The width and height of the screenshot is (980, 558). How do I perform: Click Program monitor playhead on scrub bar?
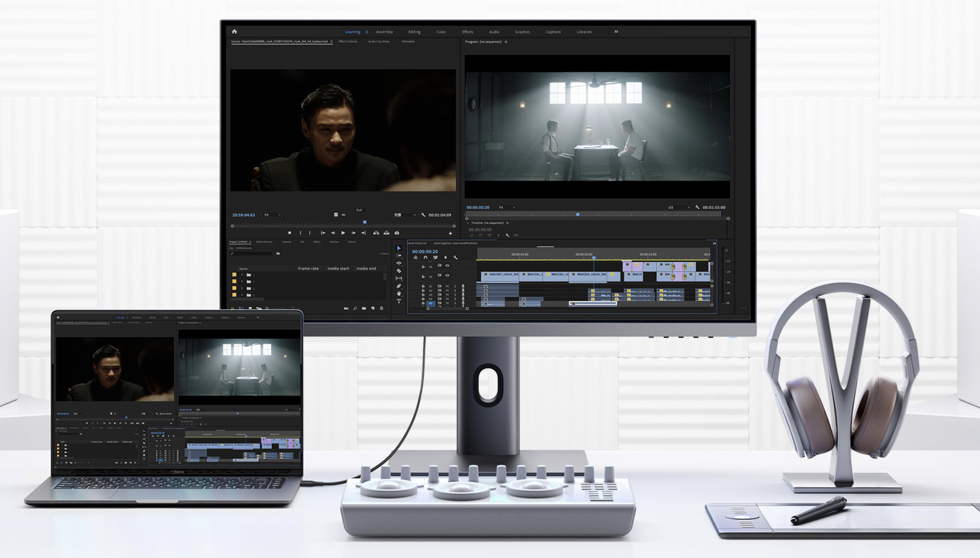click(578, 215)
